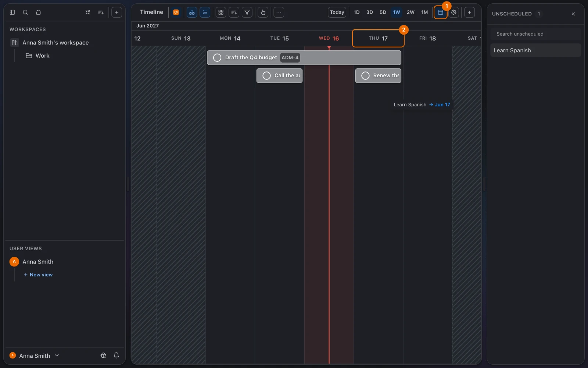
Task: Add a new item with the sidebar plus button
Action: tap(116, 12)
